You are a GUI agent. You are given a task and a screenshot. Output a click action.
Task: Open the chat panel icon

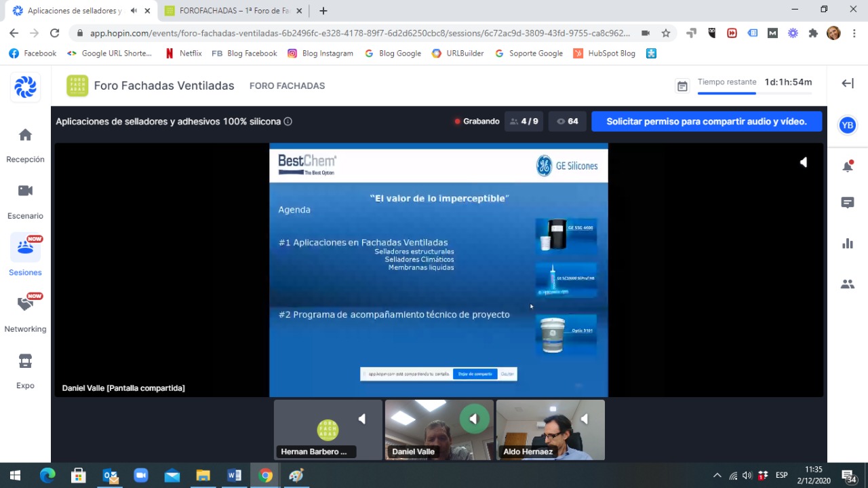pyautogui.click(x=848, y=203)
